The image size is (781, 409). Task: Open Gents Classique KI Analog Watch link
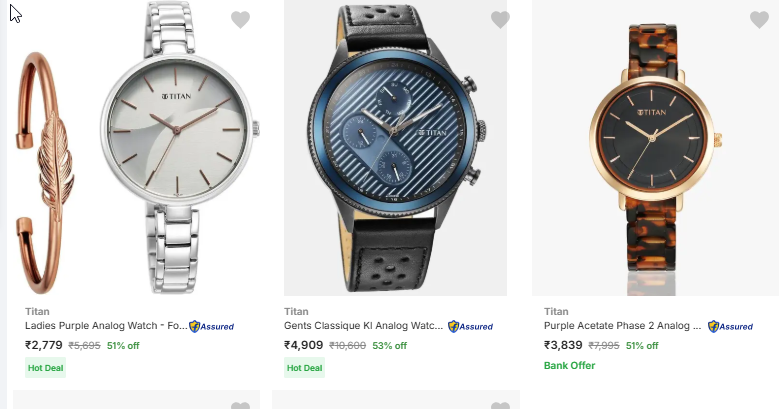click(363, 326)
